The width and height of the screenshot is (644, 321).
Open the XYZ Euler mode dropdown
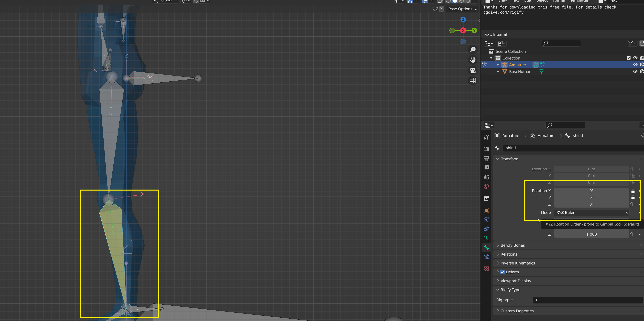(591, 213)
